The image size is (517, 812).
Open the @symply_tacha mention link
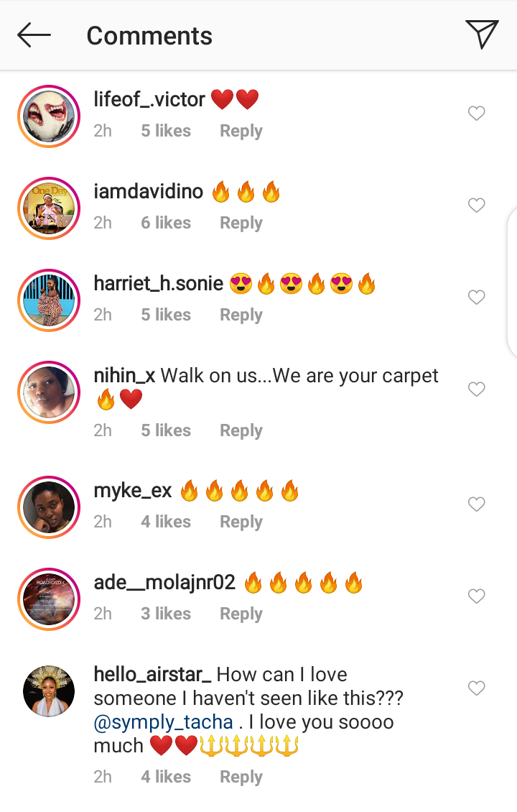click(164, 722)
